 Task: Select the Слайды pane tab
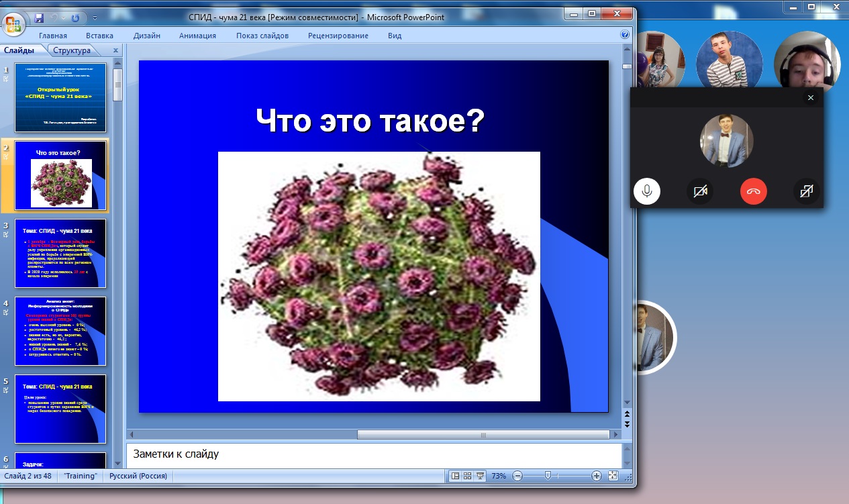pyautogui.click(x=19, y=50)
